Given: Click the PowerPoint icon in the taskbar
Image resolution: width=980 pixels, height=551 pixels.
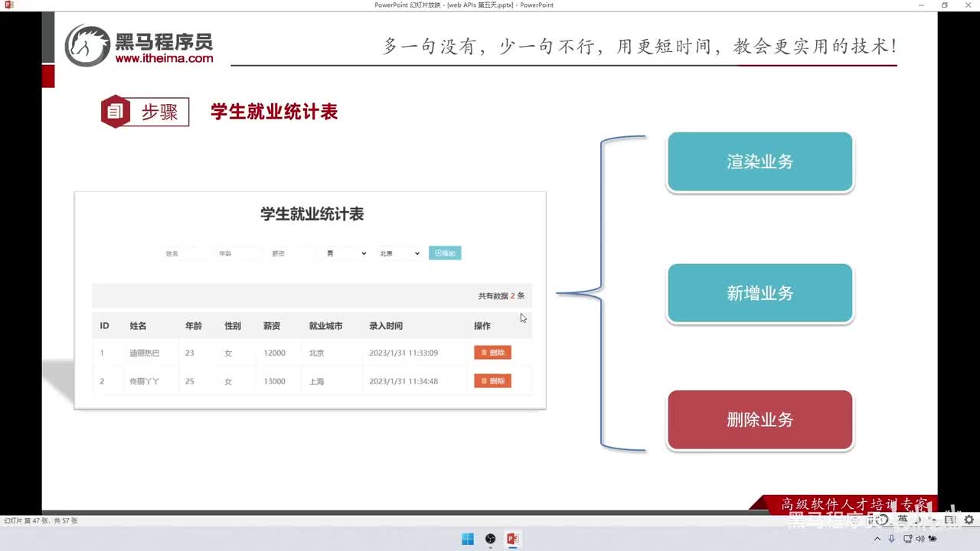Looking at the screenshot, I should pos(512,539).
